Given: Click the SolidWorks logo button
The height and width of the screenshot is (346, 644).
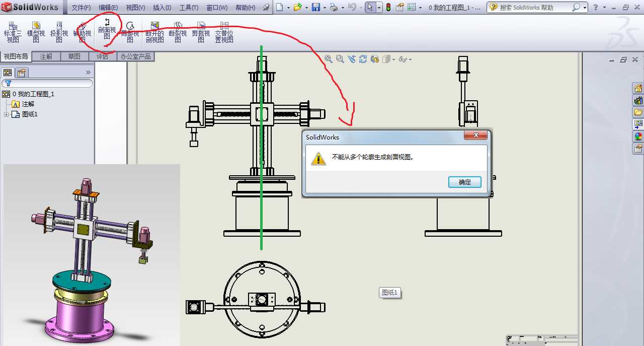Looking at the screenshot, I should click(x=31, y=7).
